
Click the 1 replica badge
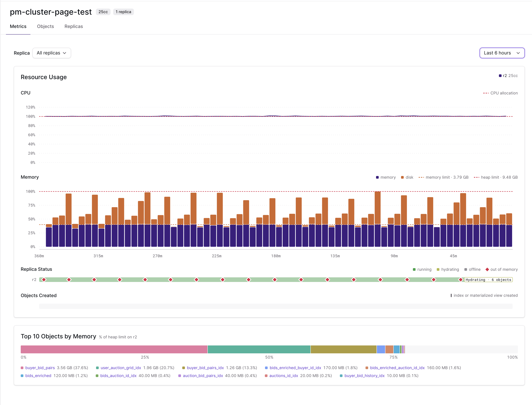pyautogui.click(x=123, y=12)
